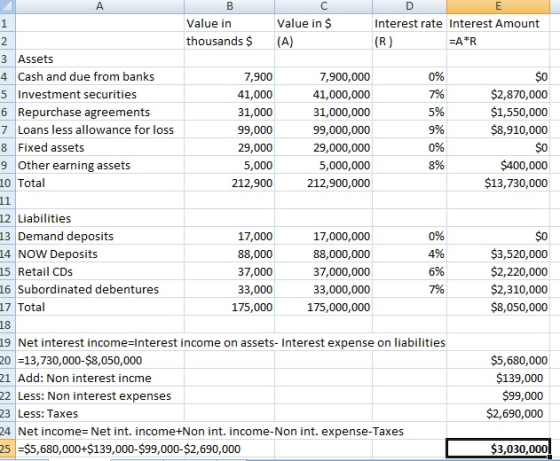The height and width of the screenshot is (461, 560).
Task: Click the 'Interest rate' header cell
Action: point(409,24)
